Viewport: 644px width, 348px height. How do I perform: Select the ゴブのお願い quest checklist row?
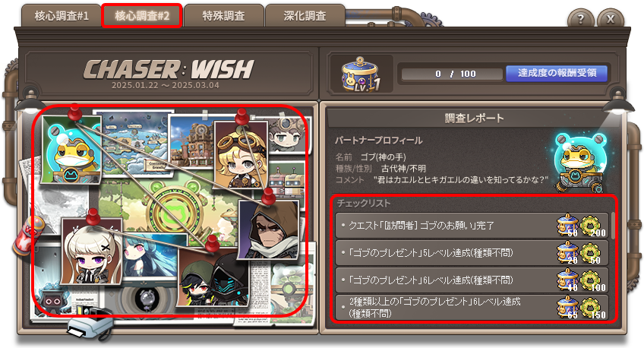click(472, 225)
